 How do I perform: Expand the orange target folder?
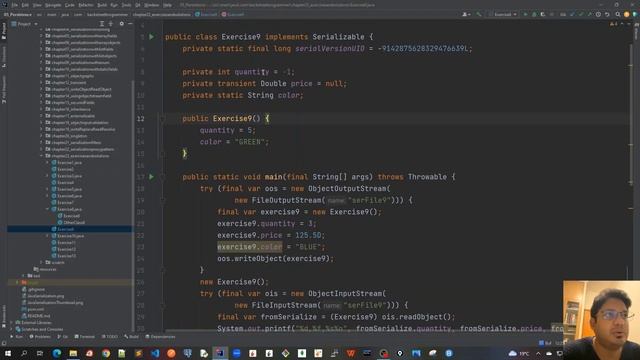pyautogui.click(x=17, y=282)
